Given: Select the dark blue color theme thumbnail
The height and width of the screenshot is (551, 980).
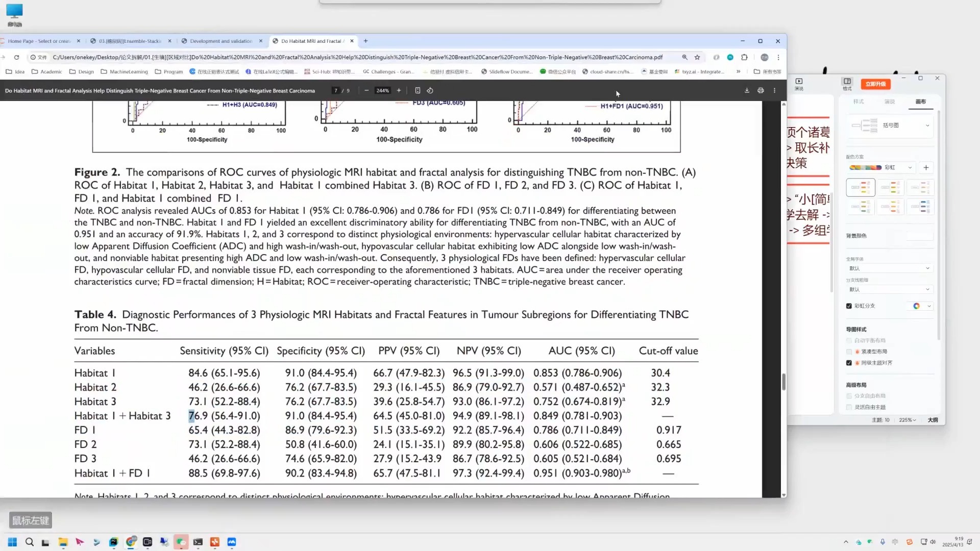Looking at the screenshot, I should tap(920, 207).
